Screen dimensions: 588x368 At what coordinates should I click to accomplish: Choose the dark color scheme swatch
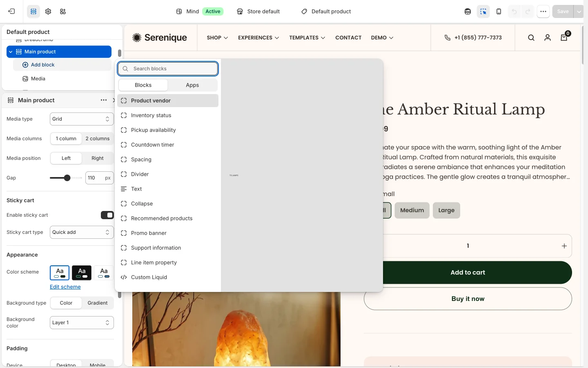(82, 273)
